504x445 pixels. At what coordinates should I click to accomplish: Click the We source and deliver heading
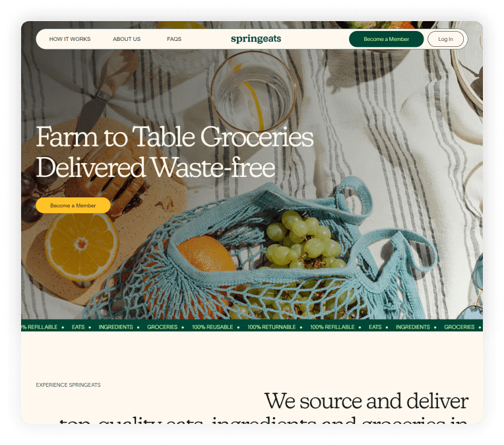[366, 401]
